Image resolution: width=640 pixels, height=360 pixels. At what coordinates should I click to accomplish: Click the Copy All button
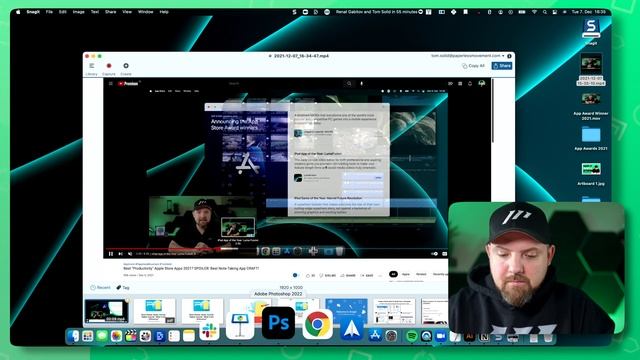point(473,66)
